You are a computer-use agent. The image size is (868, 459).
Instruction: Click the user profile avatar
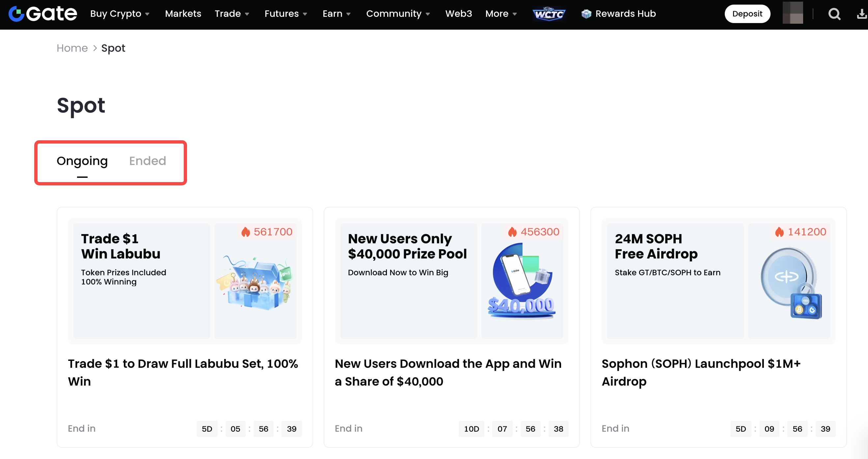tap(793, 13)
